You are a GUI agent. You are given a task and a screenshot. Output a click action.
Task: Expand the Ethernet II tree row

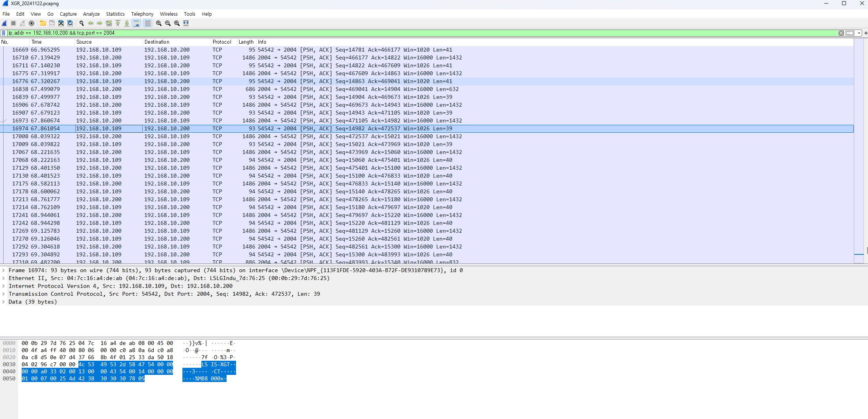coord(4,278)
